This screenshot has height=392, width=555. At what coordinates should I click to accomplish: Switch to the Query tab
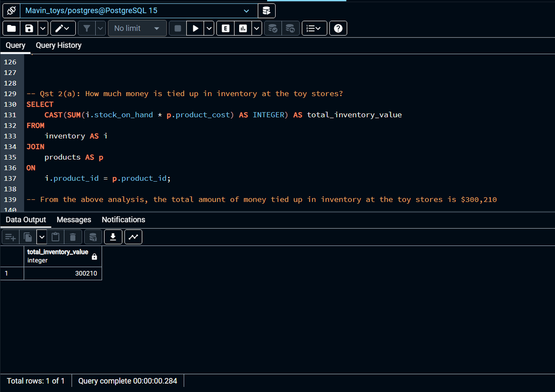(x=15, y=45)
